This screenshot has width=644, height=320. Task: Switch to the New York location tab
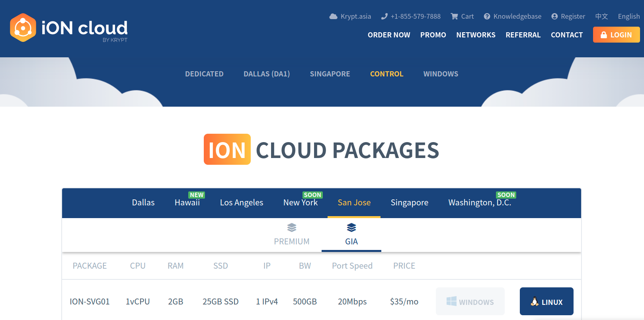tap(301, 203)
